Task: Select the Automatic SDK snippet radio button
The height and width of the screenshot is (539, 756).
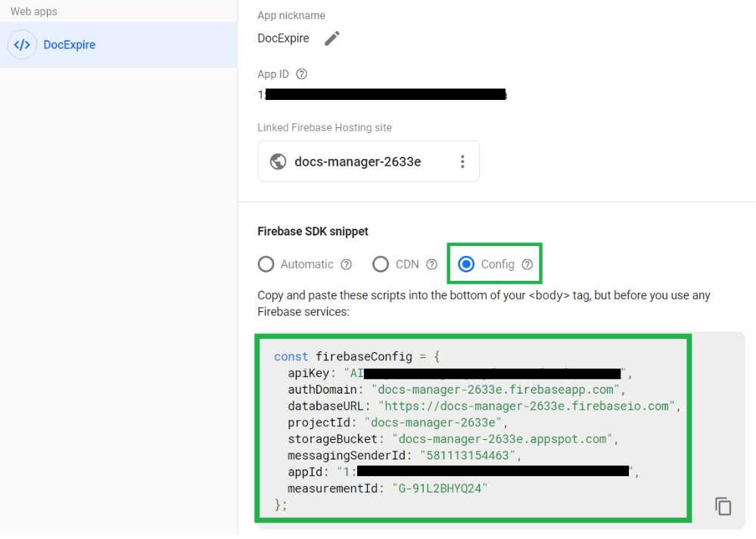Action: click(266, 264)
